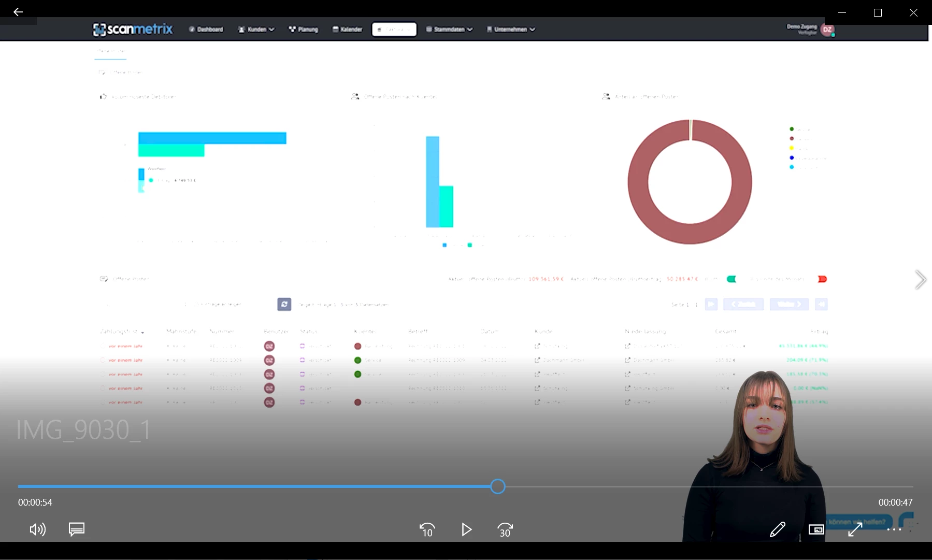Click the DZ avatar in Dachmann GmbH row
This screenshot has height=560, width=932.
coord(269,360)
